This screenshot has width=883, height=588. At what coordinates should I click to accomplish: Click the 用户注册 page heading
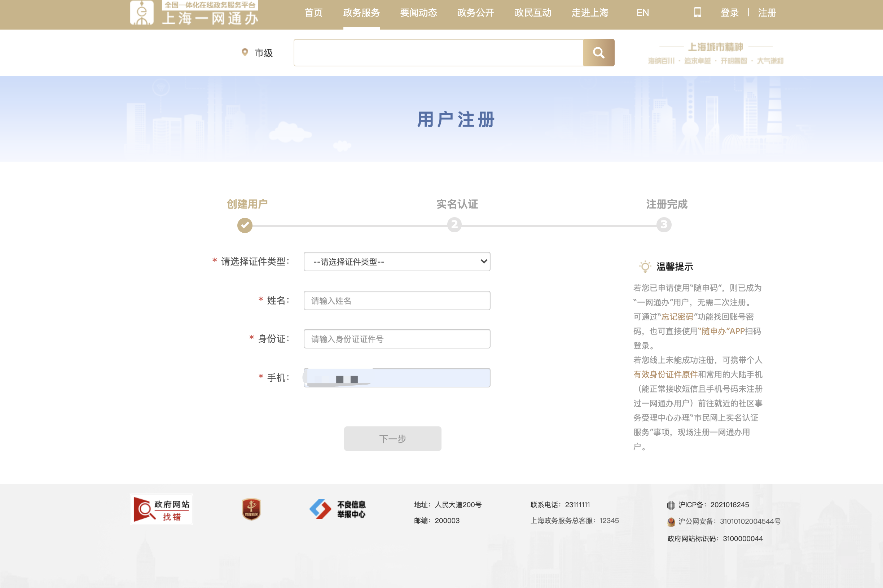[x=456, y=120]
